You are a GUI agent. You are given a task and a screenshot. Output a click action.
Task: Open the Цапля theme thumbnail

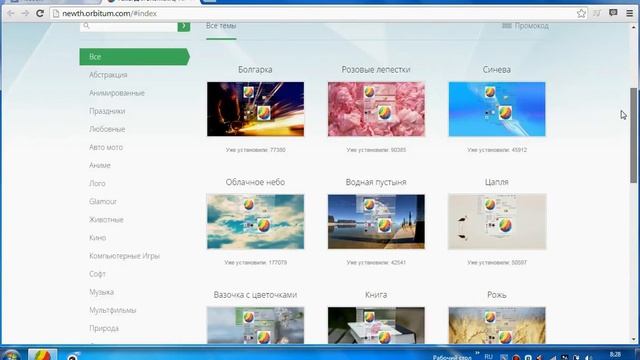tap(497, 222)
